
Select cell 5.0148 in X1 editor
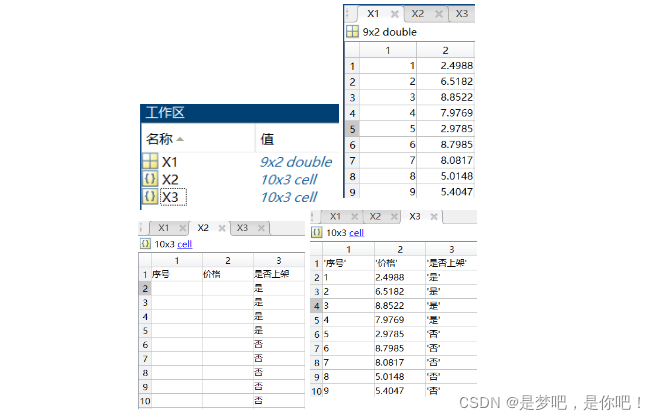click(x=445, y=176)
